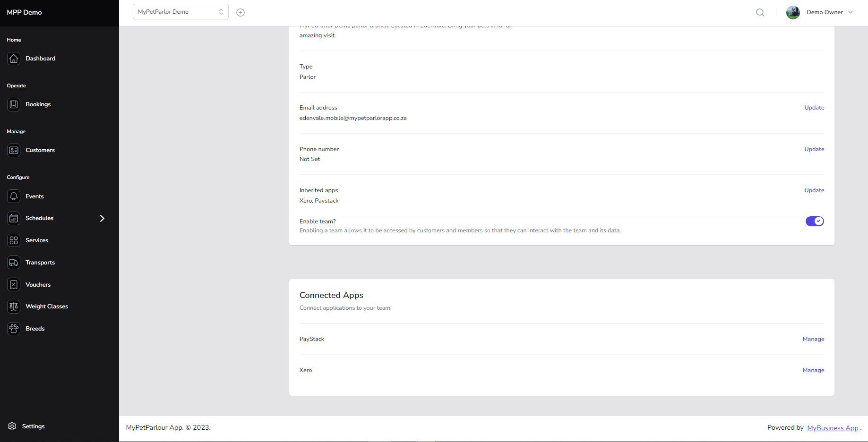The width and height of the screenshot is (868, 442).
Task: Update the team's email address
Action: tap(814, 107)
